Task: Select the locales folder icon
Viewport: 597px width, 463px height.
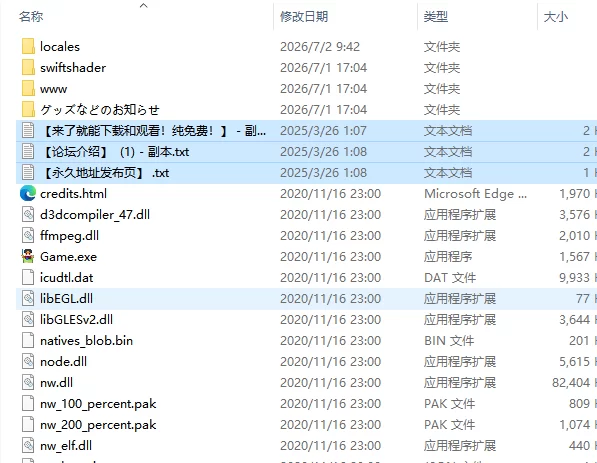Action: point(28,46)
